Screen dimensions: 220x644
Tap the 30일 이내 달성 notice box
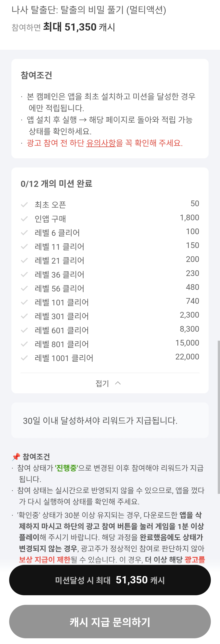pos(110,420)
